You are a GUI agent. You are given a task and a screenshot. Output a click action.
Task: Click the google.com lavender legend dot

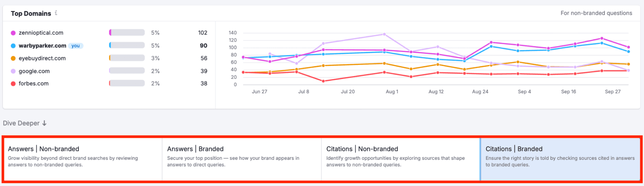13,71
